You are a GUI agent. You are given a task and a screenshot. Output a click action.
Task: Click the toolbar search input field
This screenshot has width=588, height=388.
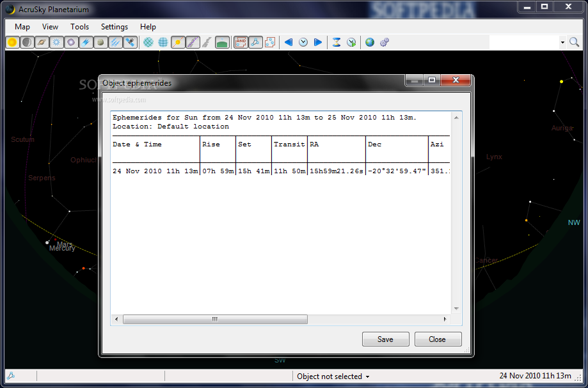point(524,42)
